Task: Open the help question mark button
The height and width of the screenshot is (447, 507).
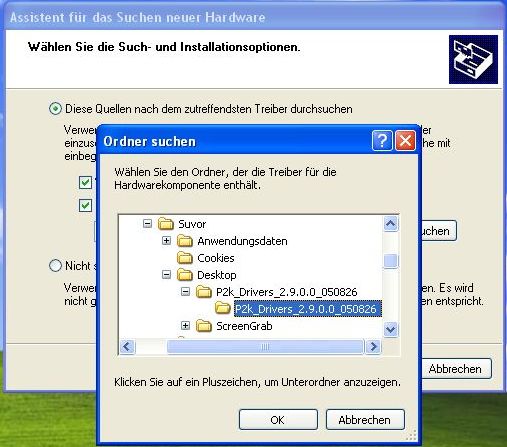Action: click(382, 141)
